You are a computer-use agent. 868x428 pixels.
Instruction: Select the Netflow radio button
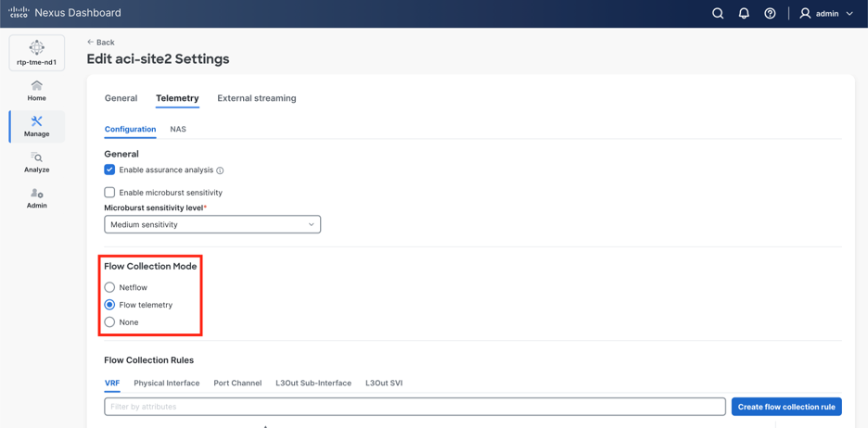pyautogui.click(x=109, y=287)
